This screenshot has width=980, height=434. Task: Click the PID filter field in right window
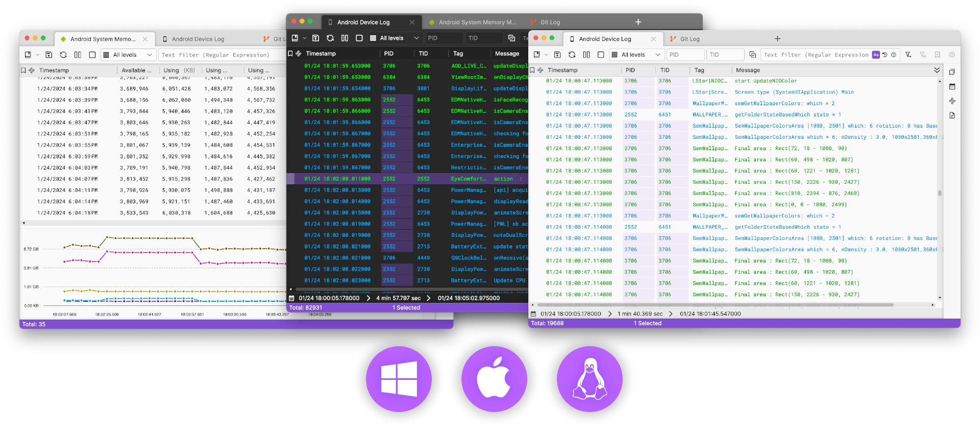pos(685,55)
